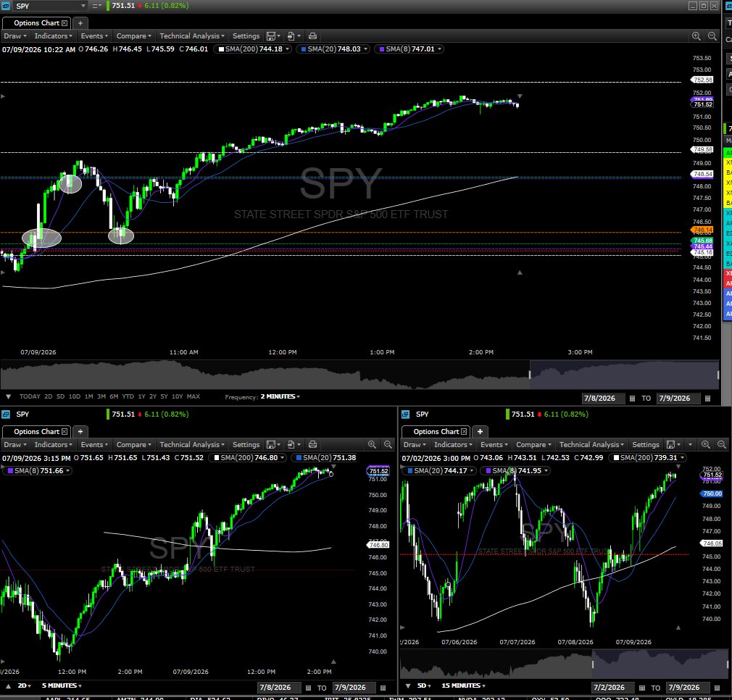Click the 7/2/2026 start date field
Image resolution: width=732 pixels, height=700 pixels.
click(x=612, y=688)
